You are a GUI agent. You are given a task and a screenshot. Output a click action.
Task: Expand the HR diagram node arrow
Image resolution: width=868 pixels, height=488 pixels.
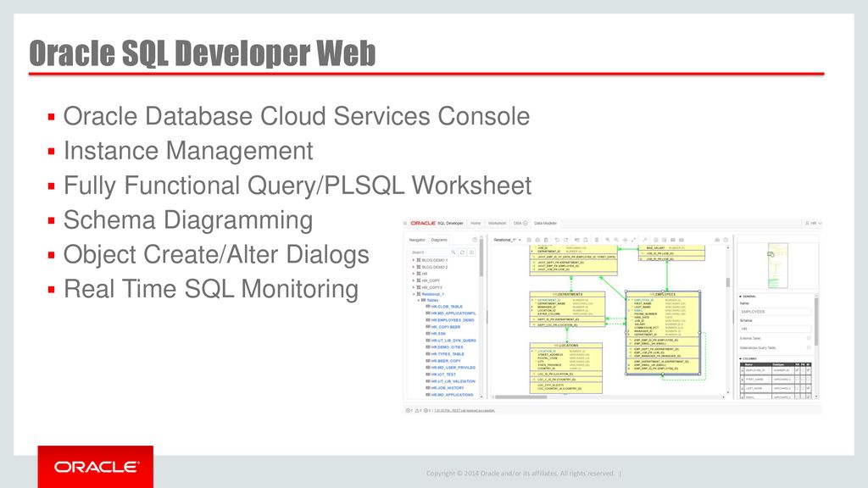pyautogui.click(x=413, y=274)
